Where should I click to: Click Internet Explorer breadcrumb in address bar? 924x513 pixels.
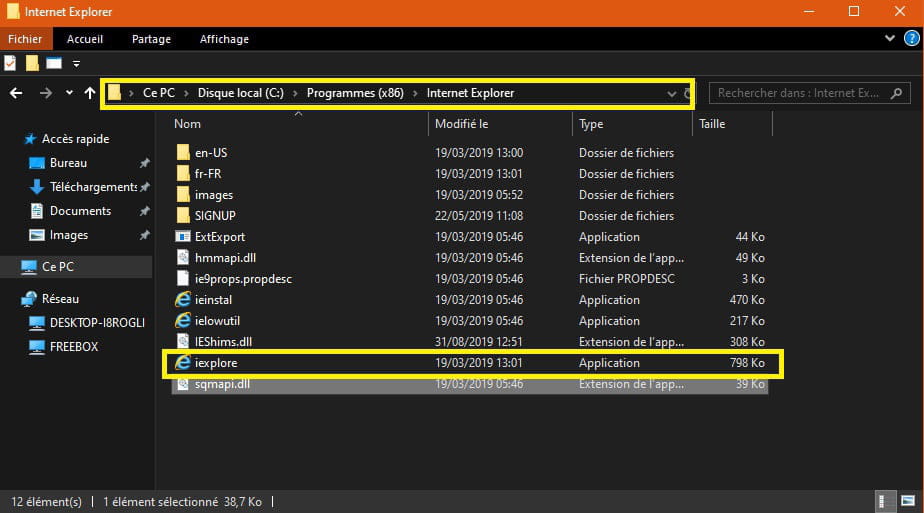point(470,93)
